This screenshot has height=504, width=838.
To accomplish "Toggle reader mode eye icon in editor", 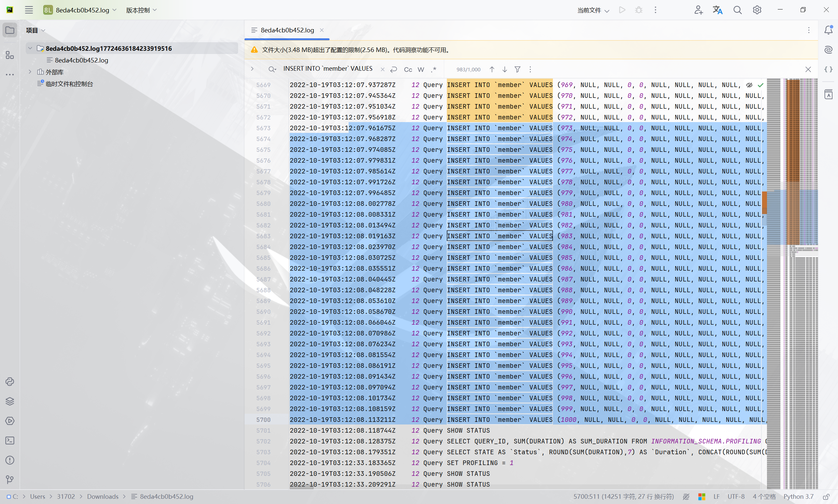I will click(x=749, y=85).
